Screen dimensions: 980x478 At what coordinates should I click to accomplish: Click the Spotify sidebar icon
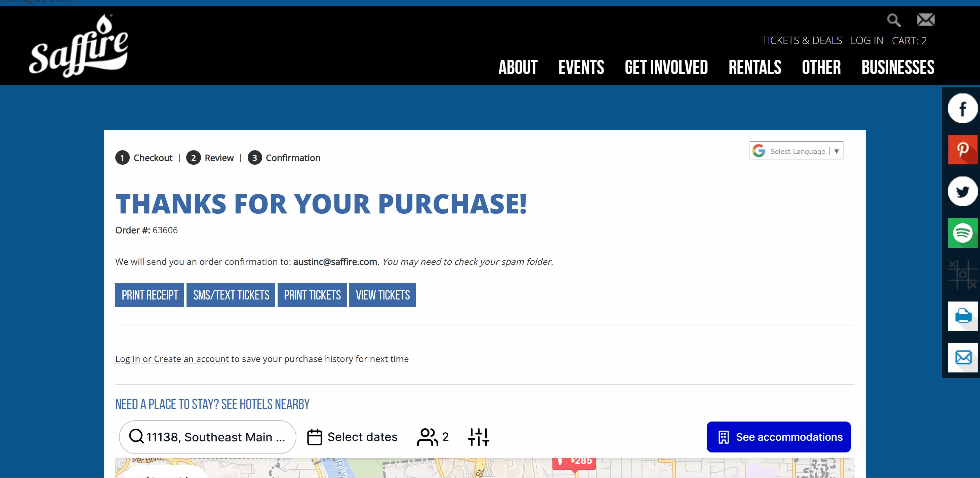[x=962, y=233]
